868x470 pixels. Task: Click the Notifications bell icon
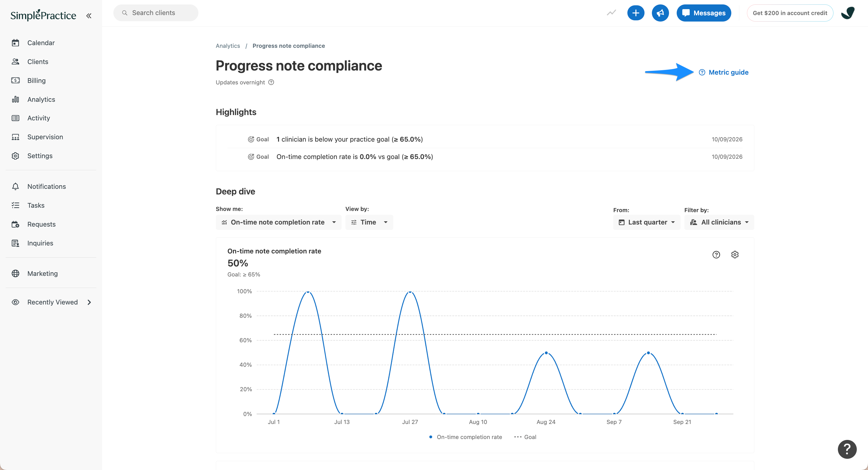[15, 186]
